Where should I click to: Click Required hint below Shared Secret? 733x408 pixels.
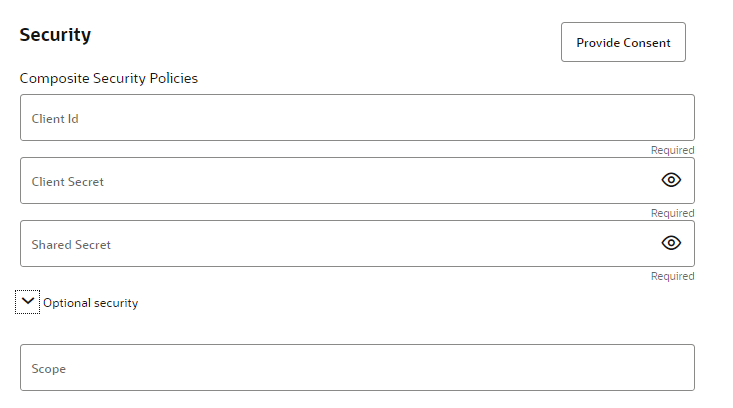pos(672,276)
